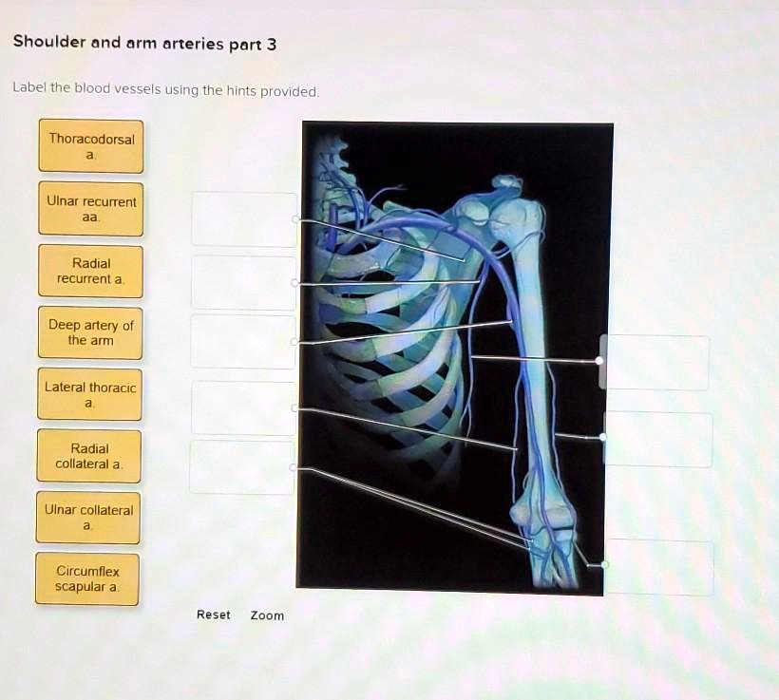Image resolution: width=779 pixels, height=700 pixels.
Task: Click the Zoom button next to Reset
Action: [267, 615]
